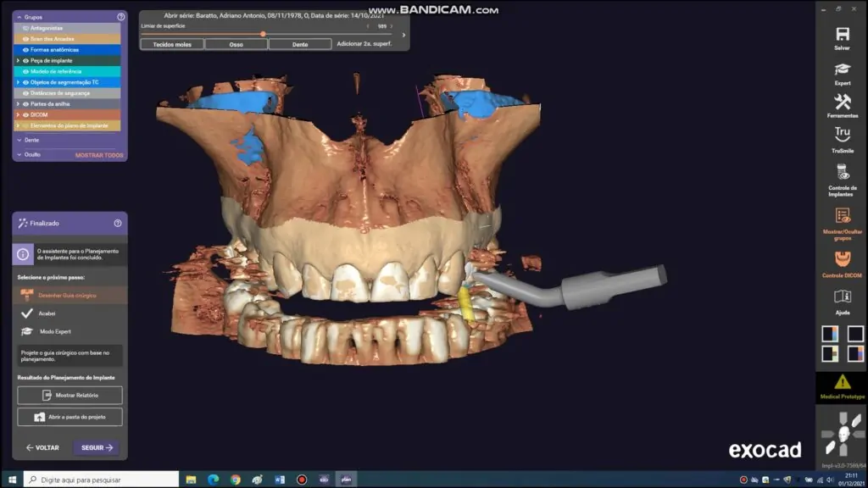Open the Ajuda help book icon

pos(842,297)
